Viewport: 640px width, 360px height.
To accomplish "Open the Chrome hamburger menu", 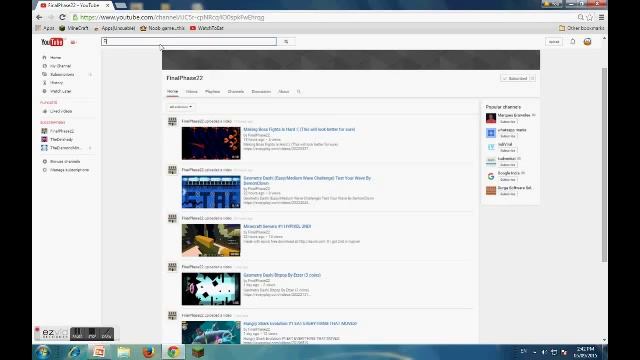I will (x=601, y=18).
